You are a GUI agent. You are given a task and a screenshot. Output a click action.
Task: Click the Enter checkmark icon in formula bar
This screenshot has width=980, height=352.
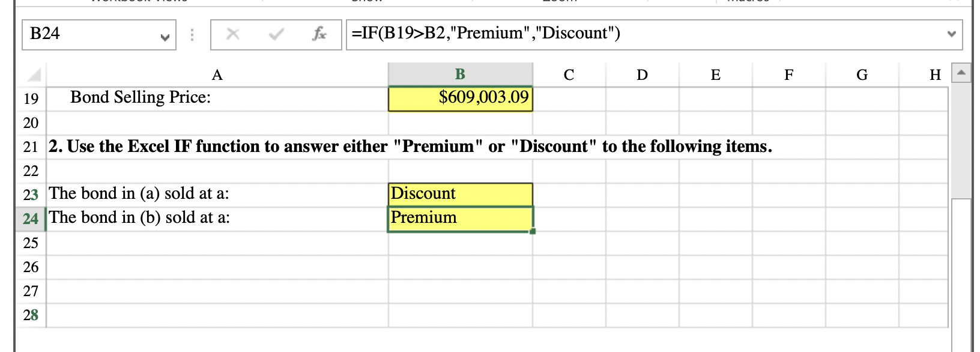pyautogui.click(x=276, y=34)
